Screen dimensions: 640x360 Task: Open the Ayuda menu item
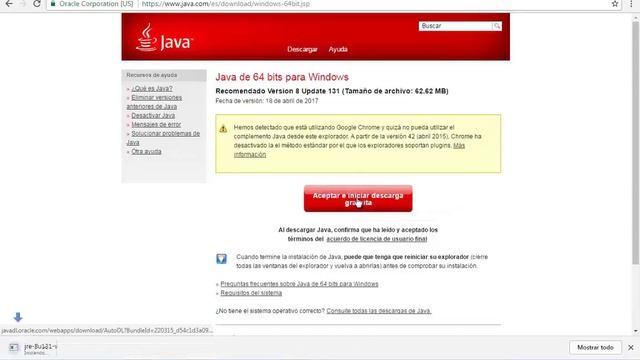[x=338, y=49]
